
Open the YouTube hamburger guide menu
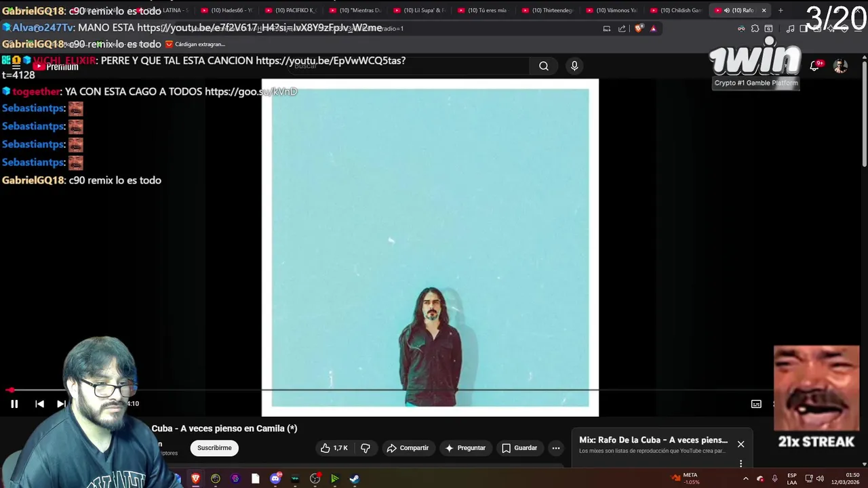click(x=16, y=66)
